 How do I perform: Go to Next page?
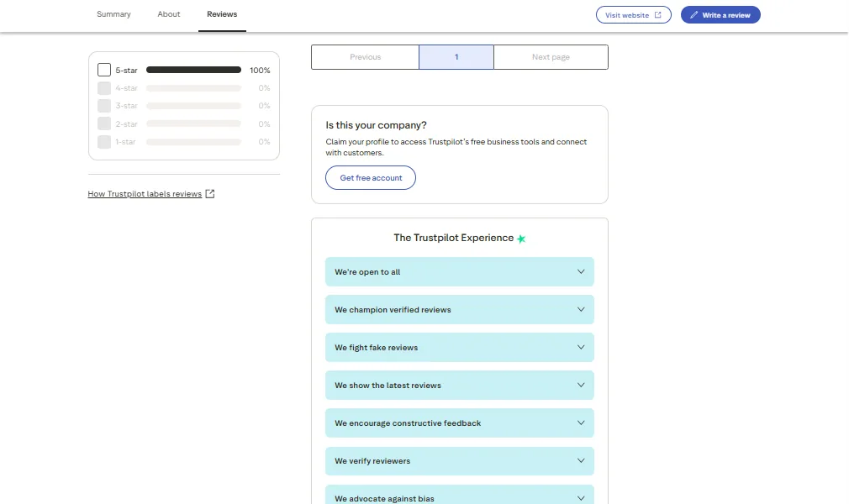(551, 57)
